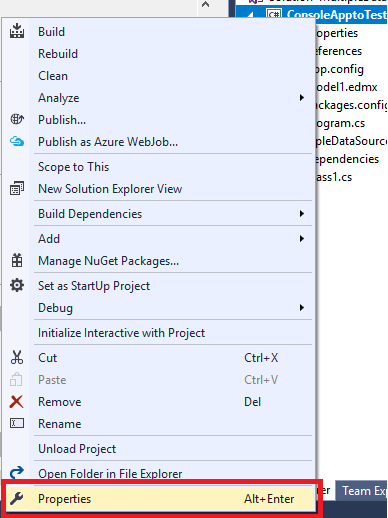
Task: Open the Add menu entry
Action: click(x=158, y=239)
